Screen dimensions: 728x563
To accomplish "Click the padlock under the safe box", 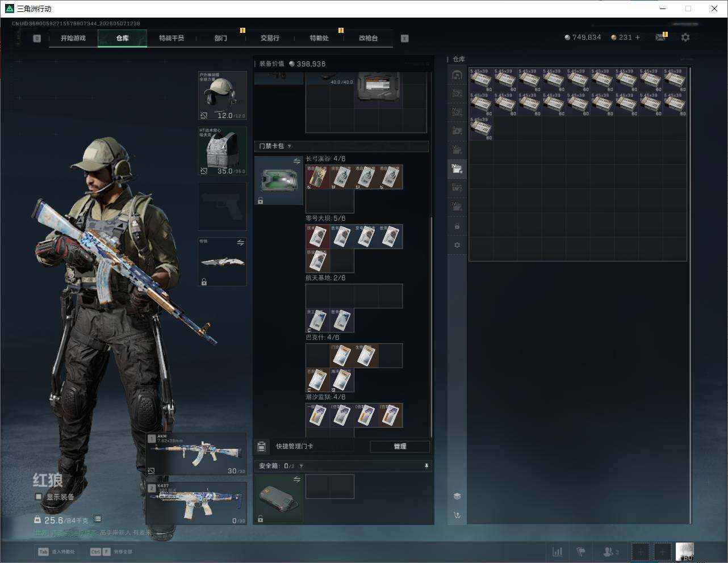I will (x=260, y=518).
